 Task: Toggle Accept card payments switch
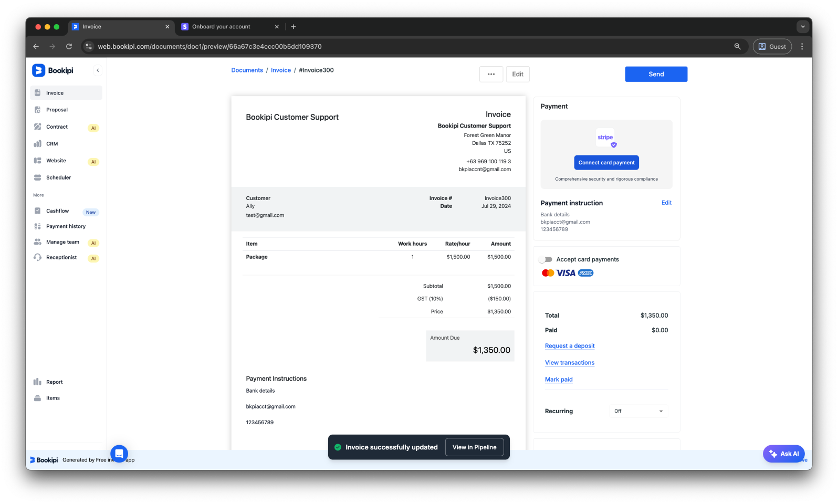tap(546, 259)
